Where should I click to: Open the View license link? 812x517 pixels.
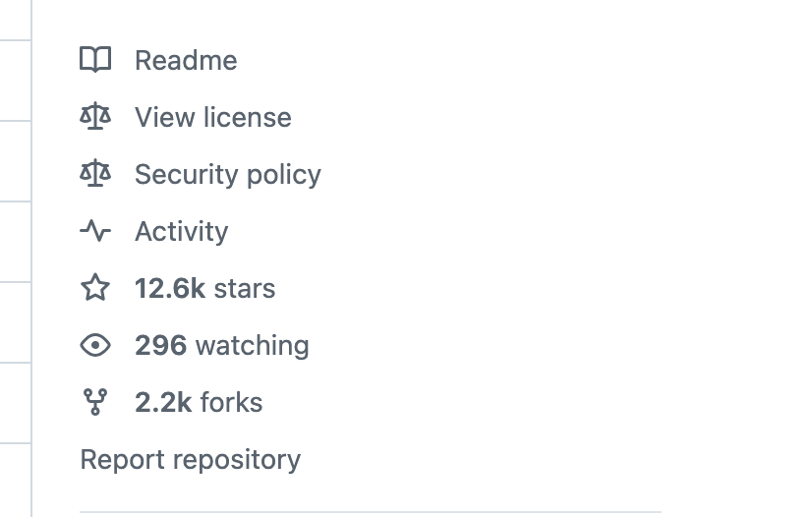tap(212, 117)
